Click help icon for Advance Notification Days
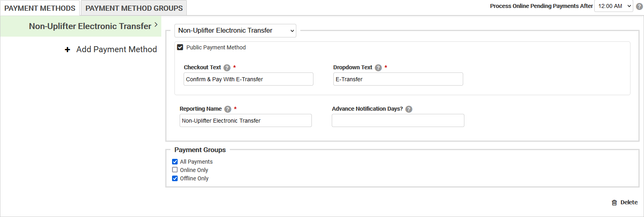The height and width of the screenshot is (217, 644). (409, 109)
